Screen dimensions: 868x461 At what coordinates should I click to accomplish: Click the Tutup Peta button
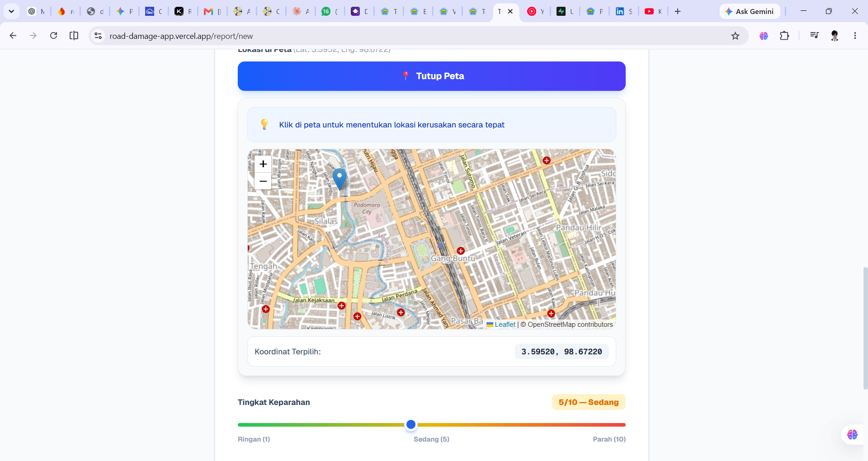tap(432, 76)
